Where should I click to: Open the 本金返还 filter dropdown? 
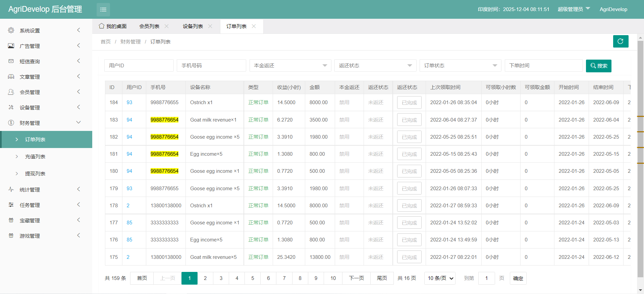[290, 66]
